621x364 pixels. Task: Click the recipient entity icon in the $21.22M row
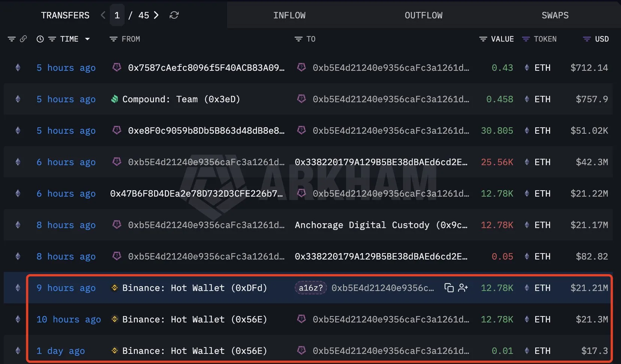(x=301, y=193)
